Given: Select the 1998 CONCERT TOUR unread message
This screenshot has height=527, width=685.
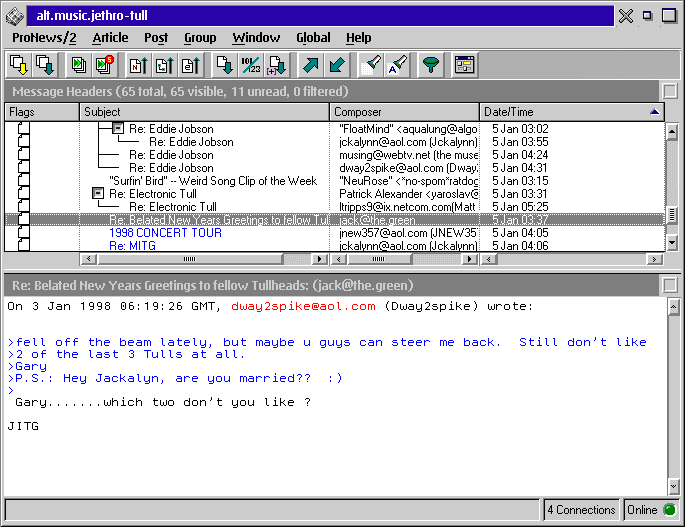Looking at the screenshot, I should pos(165,232).
